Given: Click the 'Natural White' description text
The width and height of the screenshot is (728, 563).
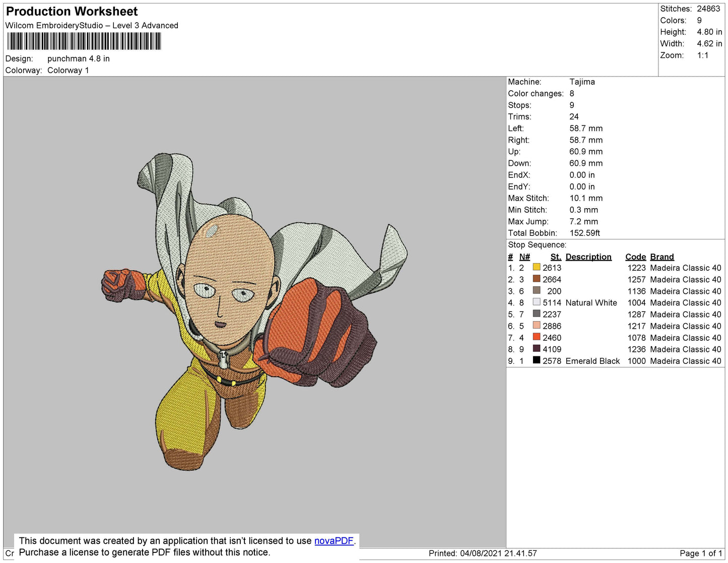Looking at the screenshot, I should (591, 302).
